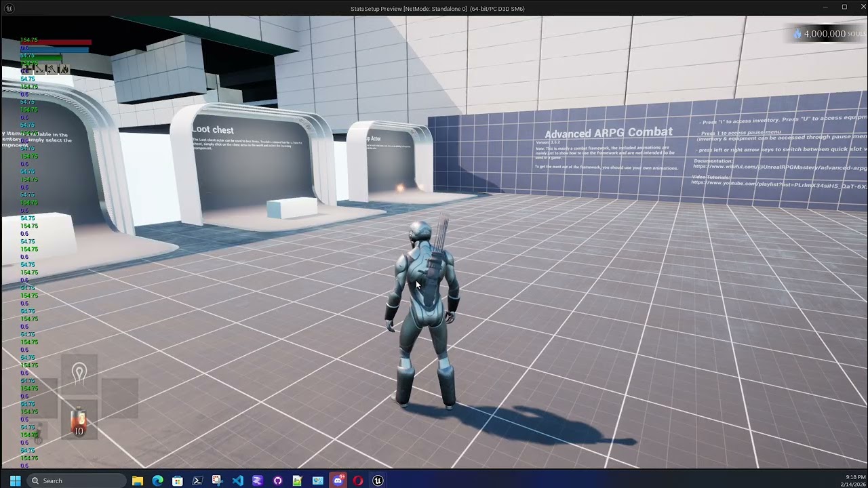Click the "Loot chest" sign heading
Screen dimensions: 868x488
pyautogui.click(x=213, y=130)
